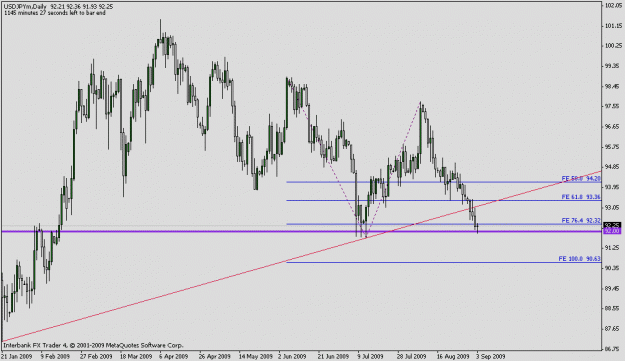The width and height of the screenshot is (625, 361).
Task: Click the 27 Feb 2009 date label
Action: click(96, 356)
